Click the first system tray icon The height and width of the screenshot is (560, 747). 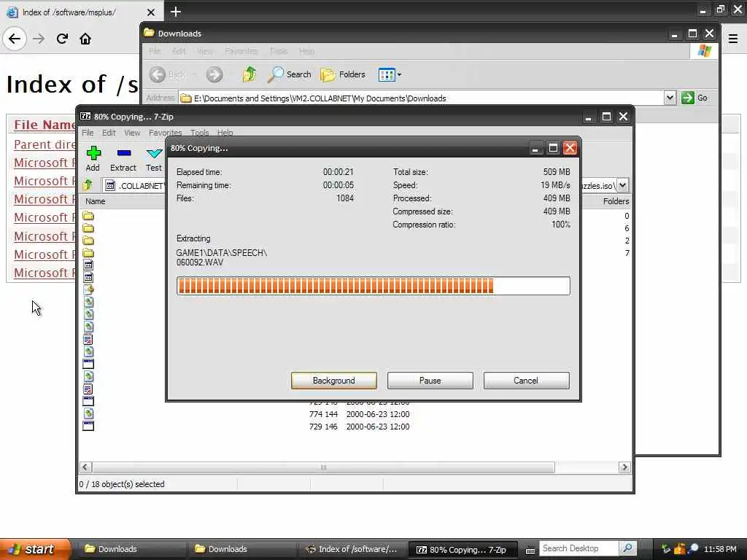click(x=666, y=549)
